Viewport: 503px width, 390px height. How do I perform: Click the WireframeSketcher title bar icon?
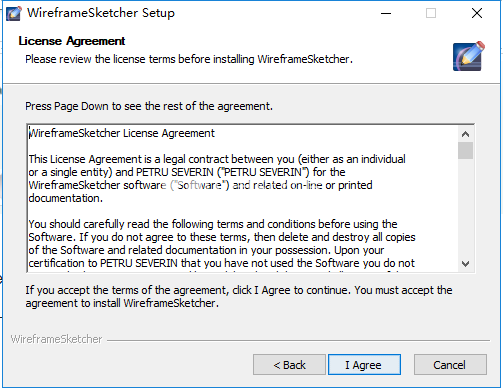tap(14, 13)
